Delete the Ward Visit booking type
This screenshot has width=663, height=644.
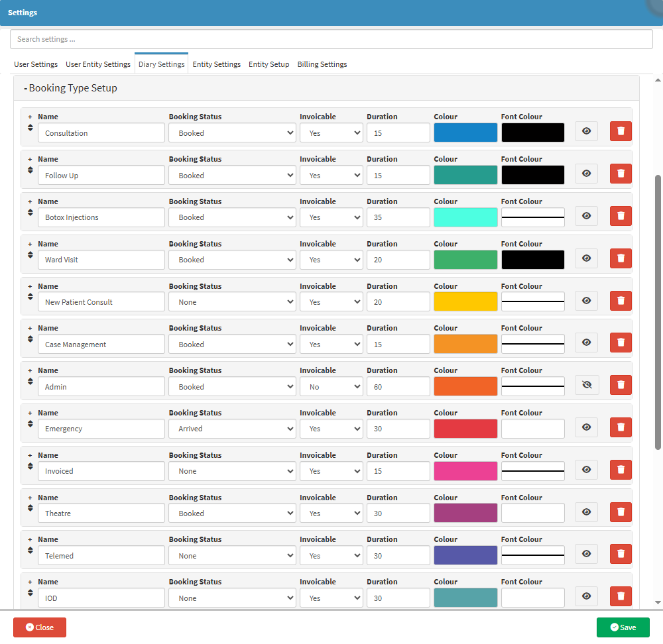pos(621,258)
